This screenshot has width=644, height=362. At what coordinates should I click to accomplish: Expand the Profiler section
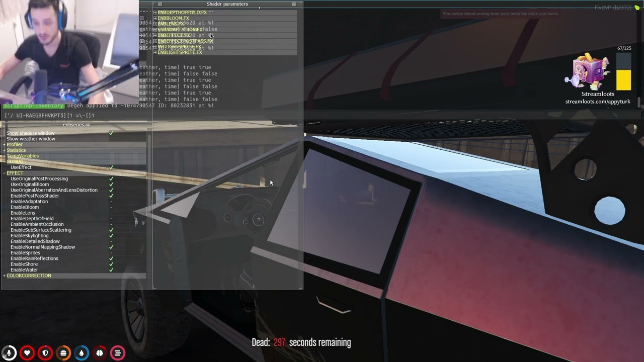tap(5, 144)
